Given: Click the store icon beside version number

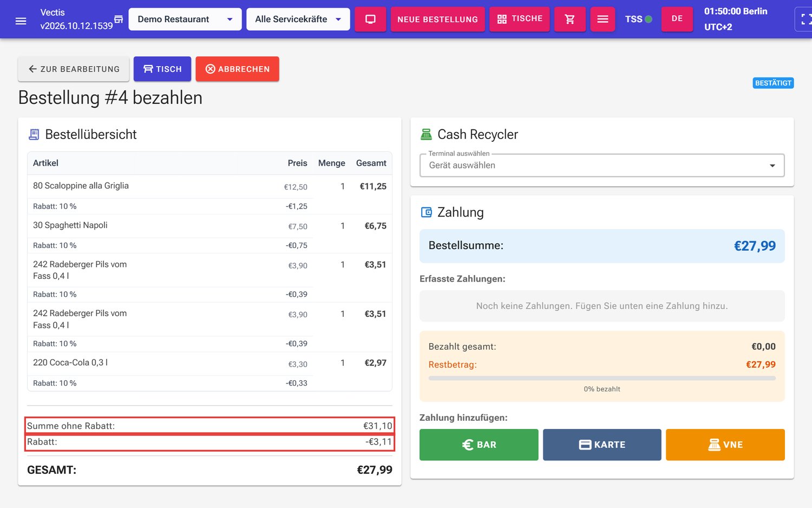Looking at the screenshot, I should (x=119, y=19).
